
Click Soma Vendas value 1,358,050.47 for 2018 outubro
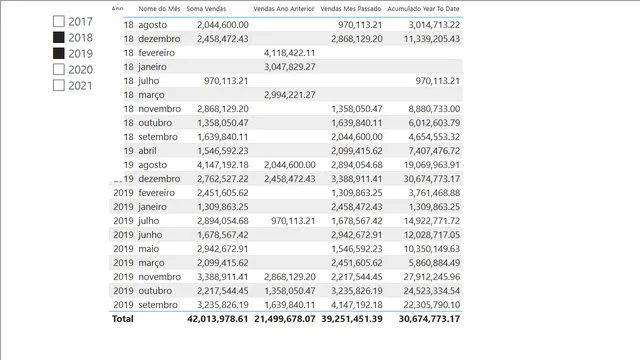pos(223,123)
